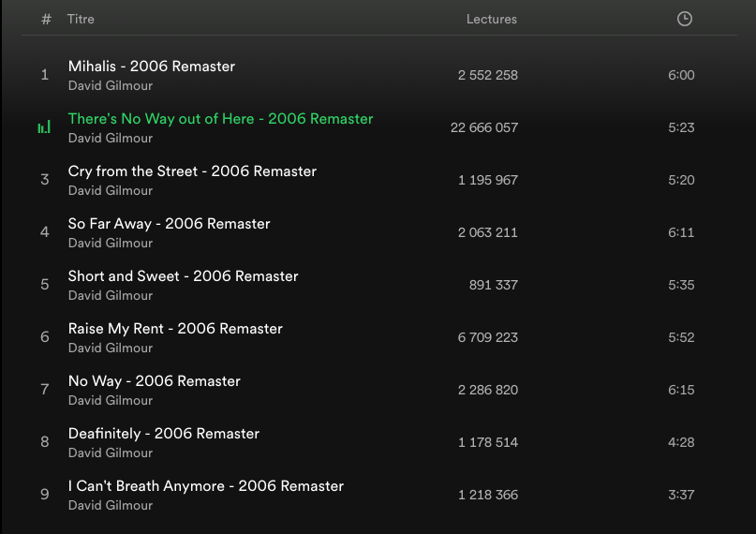756x534 pixels.
Task: Select So Far Away - 2006 Remaster
Action: [x=169, y=224]
